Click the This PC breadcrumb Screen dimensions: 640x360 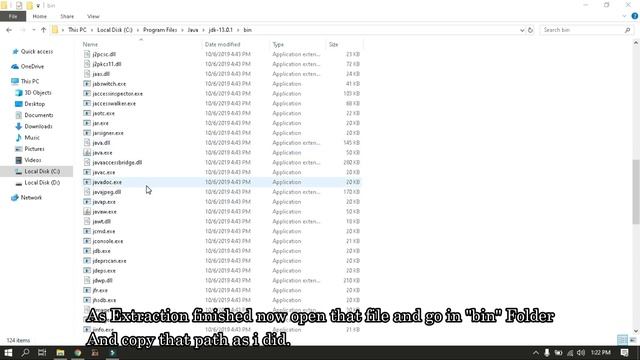(77, 30)
